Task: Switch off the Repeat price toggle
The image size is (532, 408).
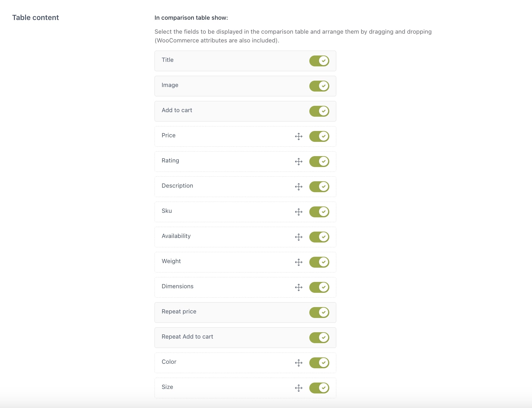Action: click(x=319, y=312)
